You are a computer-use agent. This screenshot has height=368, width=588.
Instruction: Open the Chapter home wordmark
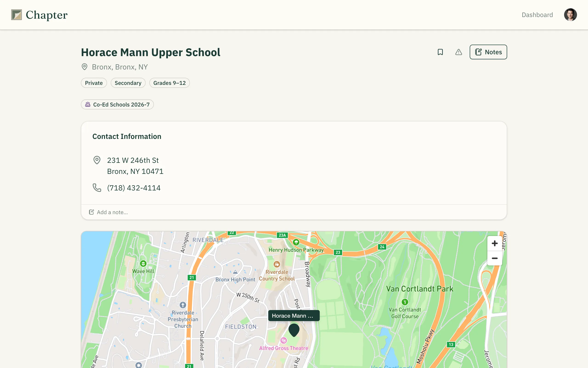point(47,15)
